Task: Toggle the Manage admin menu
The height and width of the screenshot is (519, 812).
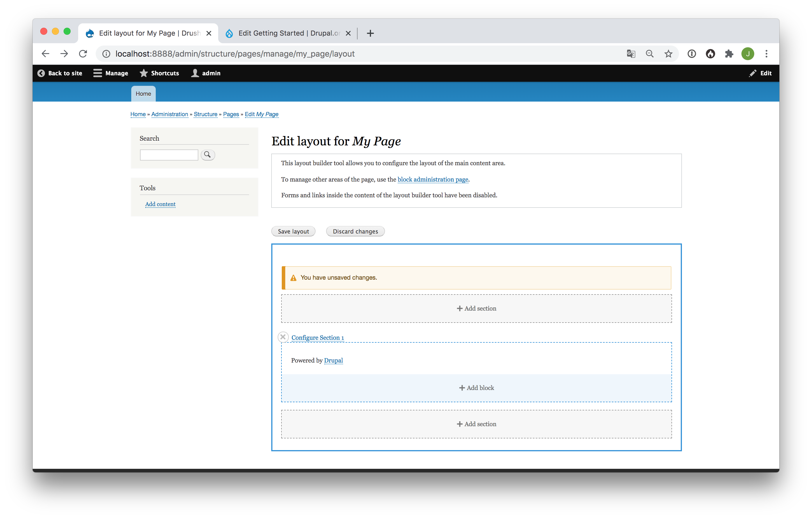Action: click(111, 73)
